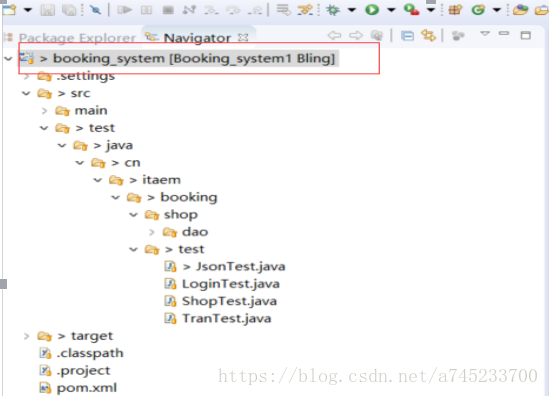Open the External Tools dropdown arrow
This screenshot has width=549, height=396.
click(x=431, y=10)
